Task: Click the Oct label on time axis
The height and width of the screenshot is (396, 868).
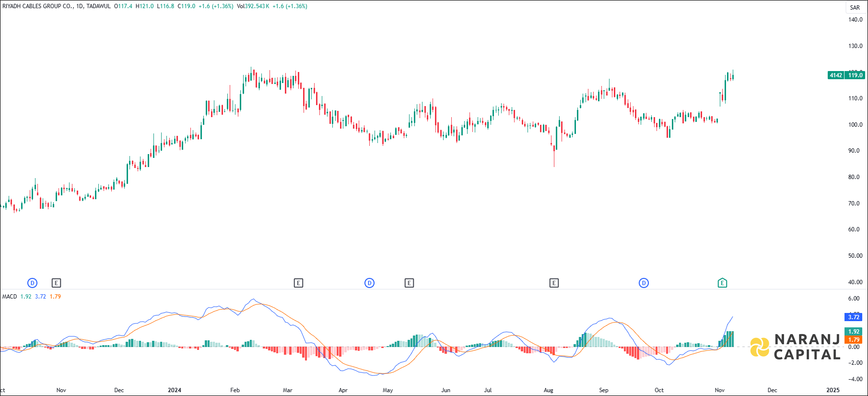Action: [659, 390]
